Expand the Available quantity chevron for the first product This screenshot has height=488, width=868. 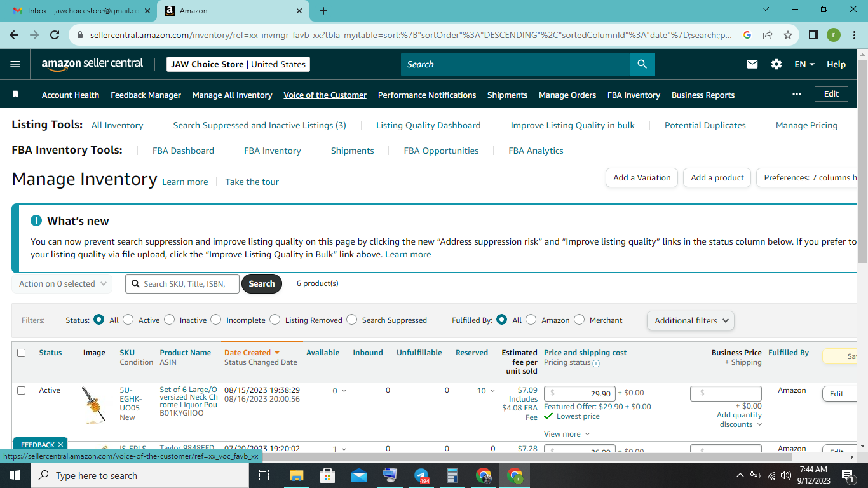coord(344,391)
